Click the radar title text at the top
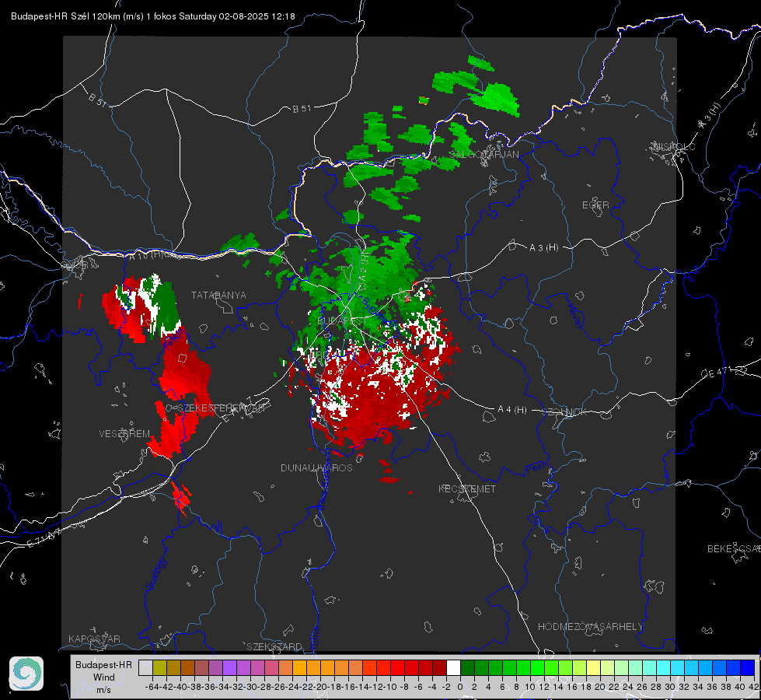This screenshot has width=761, height=700. (x=153, y=16)
